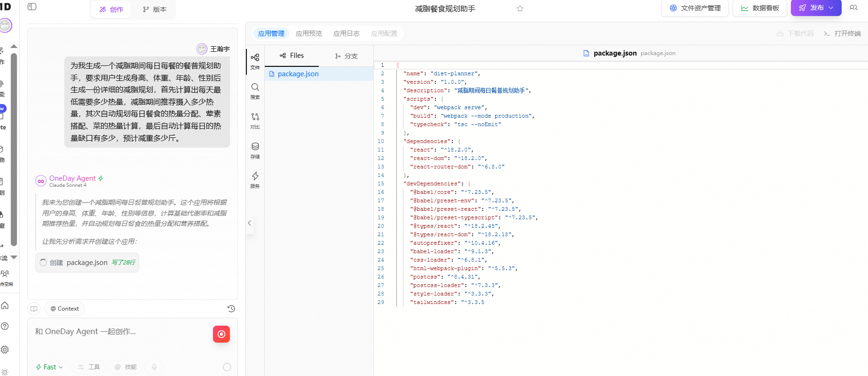The height and width of the screenshot is (376, 868).
Task: Click the OneDay Agent name label
Action: pos(72,178)
